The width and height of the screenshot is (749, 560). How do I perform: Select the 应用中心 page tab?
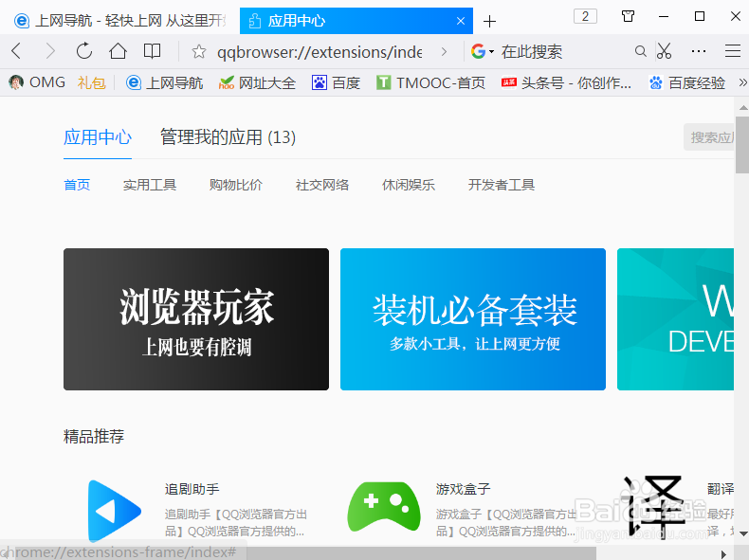click(98, 137)
